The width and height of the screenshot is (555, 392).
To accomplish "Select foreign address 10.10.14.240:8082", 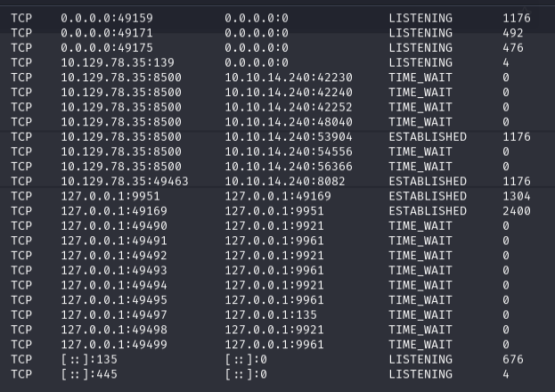I will [272, 182].
